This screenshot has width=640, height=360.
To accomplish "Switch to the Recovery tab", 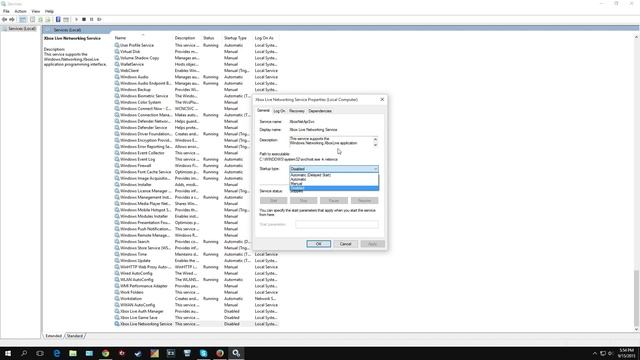I will tap(297, 111).
